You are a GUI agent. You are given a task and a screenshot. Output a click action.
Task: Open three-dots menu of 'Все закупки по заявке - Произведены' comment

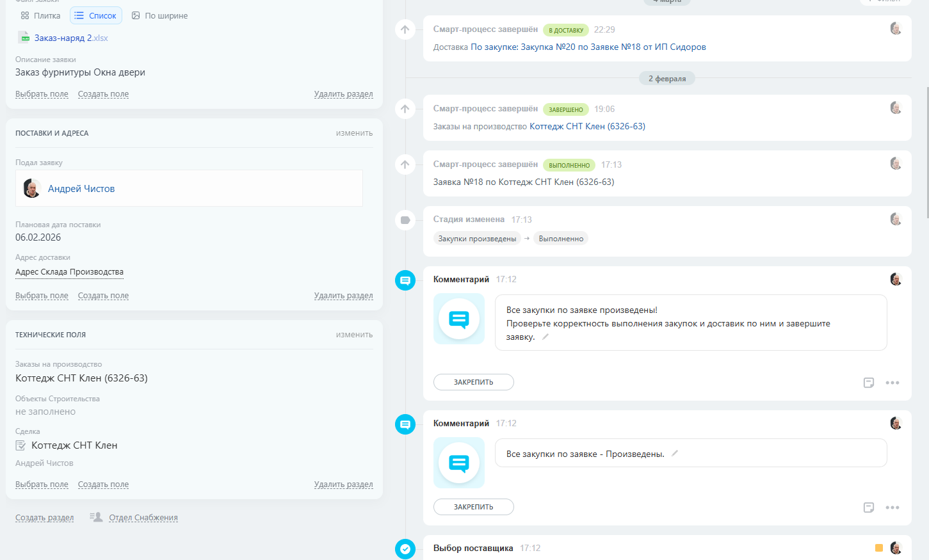[893, 508]
